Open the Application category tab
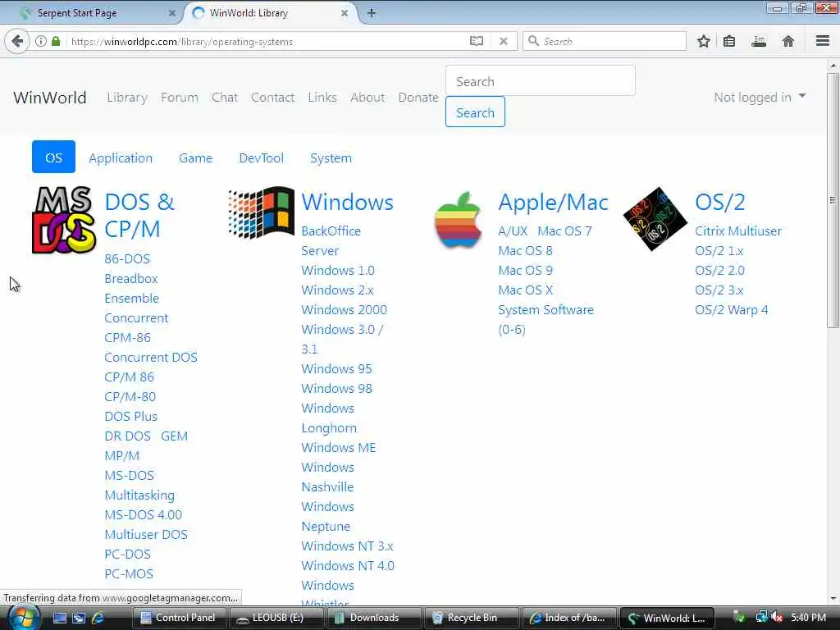The image size is (840, 630). [121, 157]
